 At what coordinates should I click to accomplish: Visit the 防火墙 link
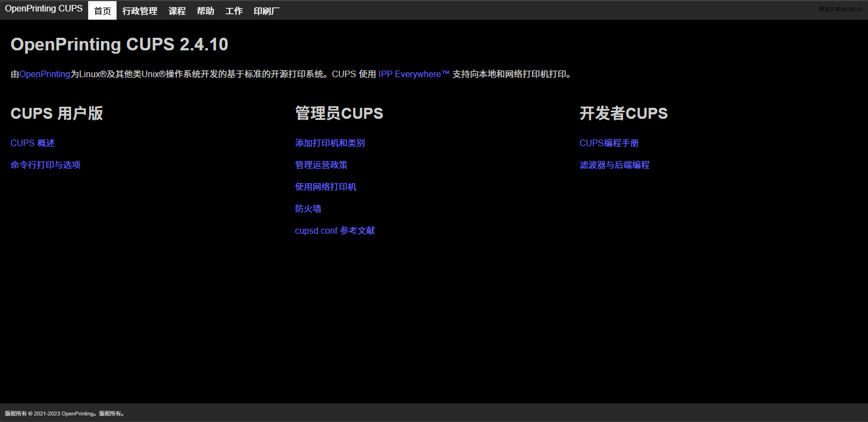tap(308, 209)
